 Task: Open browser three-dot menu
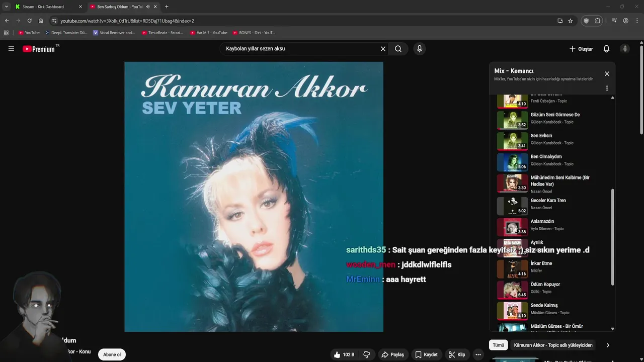pyautogui.click(x=637, y=21)
